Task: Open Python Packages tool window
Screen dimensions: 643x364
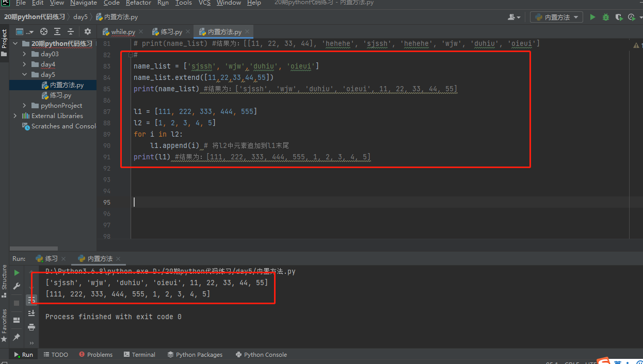Action: [195, 355]
